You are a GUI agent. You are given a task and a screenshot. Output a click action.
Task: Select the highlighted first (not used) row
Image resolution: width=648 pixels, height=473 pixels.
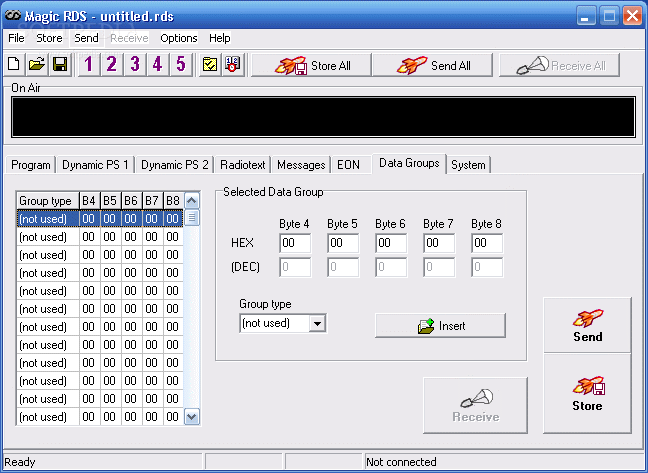pos(100,219)
